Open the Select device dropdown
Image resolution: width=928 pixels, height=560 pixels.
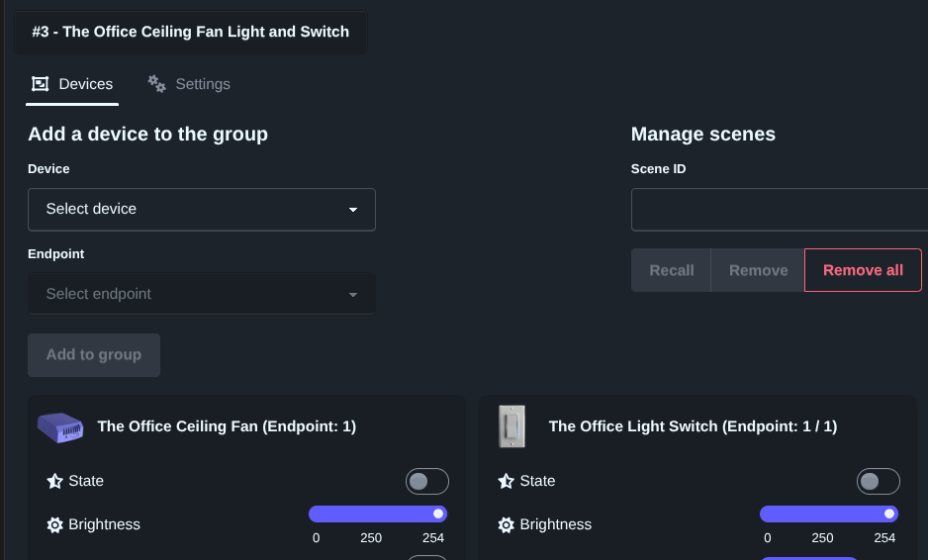(201, 210)
